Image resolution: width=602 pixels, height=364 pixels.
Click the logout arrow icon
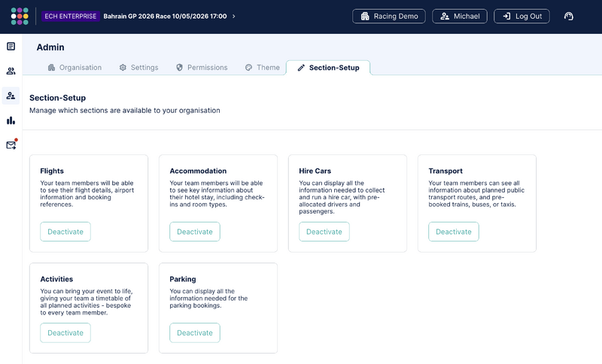pos(506,16)
